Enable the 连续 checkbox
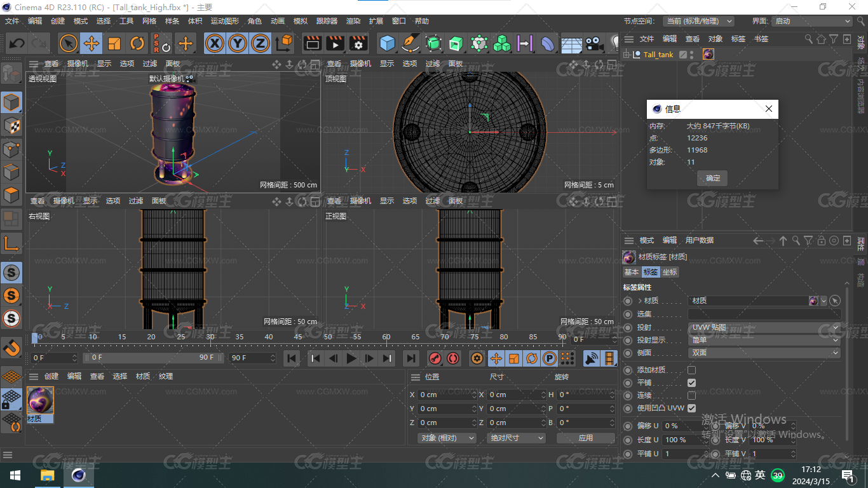This screenshot has width=868, height=488. (691, 395)
